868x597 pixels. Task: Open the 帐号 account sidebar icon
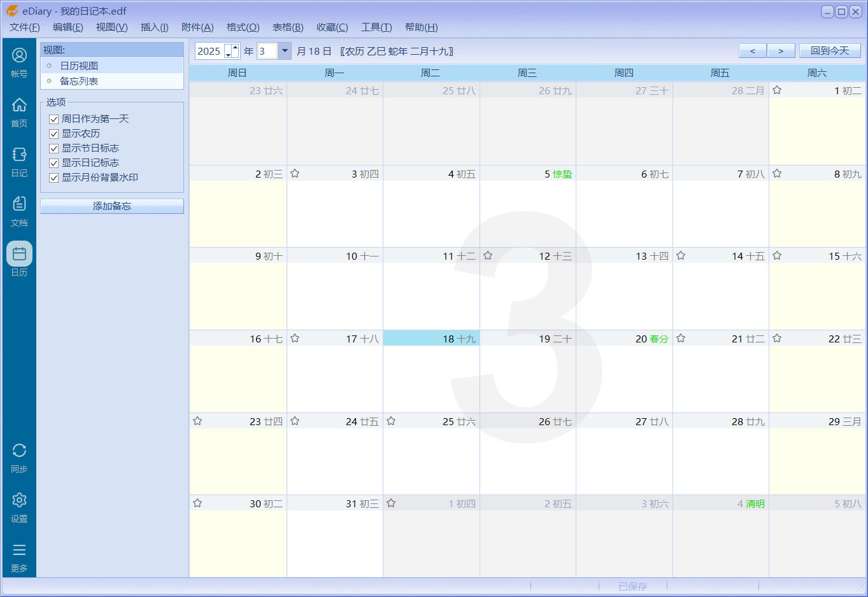(x=19, y=62)
